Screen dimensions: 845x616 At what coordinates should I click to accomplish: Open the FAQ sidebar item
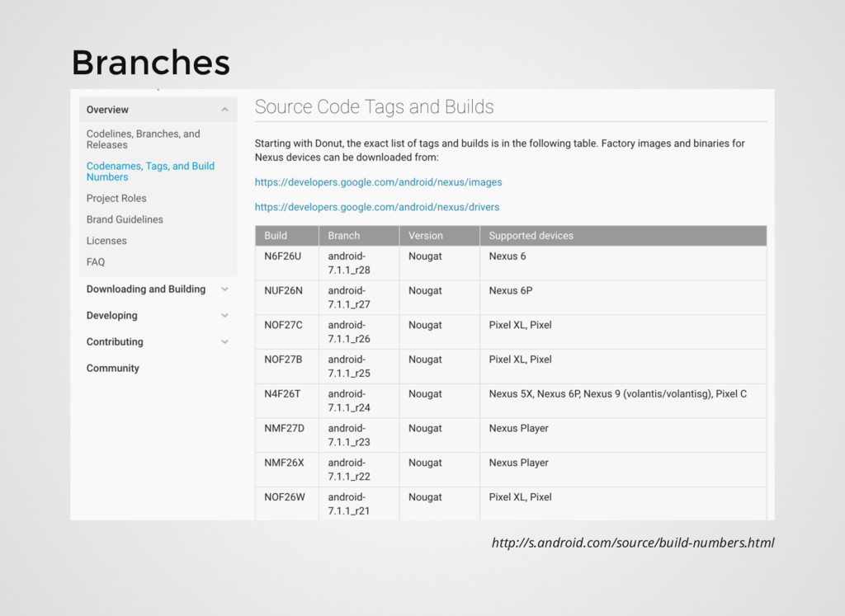(96, 262)
